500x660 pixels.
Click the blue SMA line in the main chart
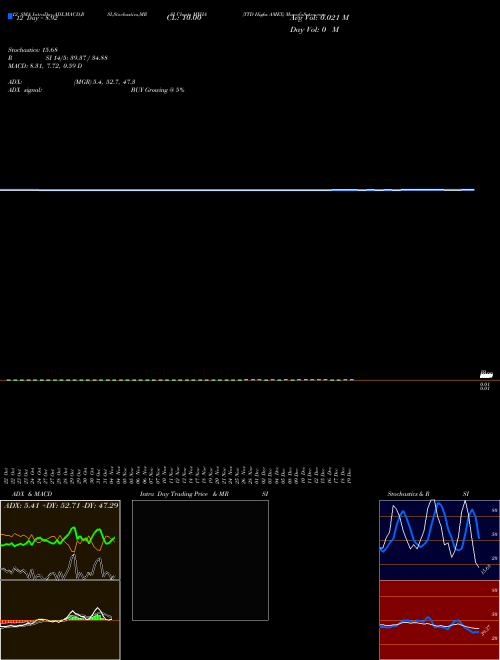(x=237, y=190)
